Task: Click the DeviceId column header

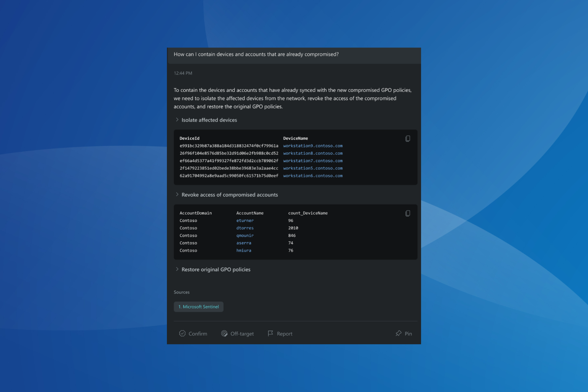Action: pyautogui.click(x=189, y=139)
